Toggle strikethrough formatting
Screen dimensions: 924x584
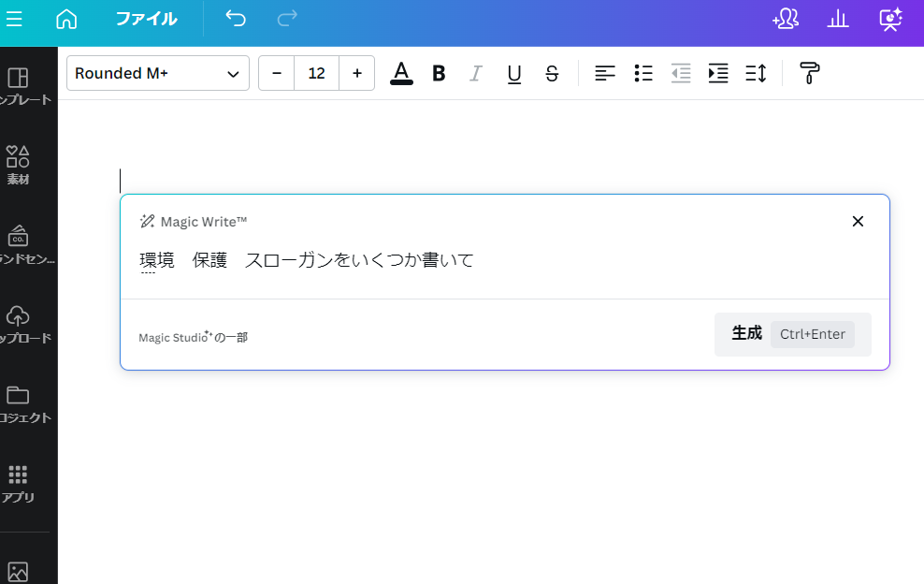click(552, 73)
